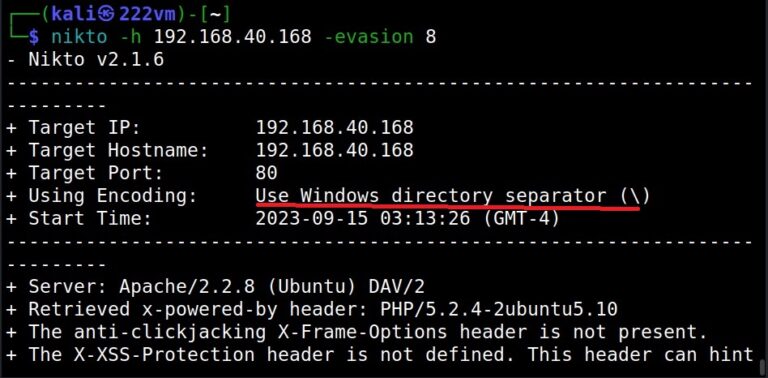Screen dimensions: 768x378
Task: Click the dollar sign prompt symbol
Action: [x=34, y=37]
